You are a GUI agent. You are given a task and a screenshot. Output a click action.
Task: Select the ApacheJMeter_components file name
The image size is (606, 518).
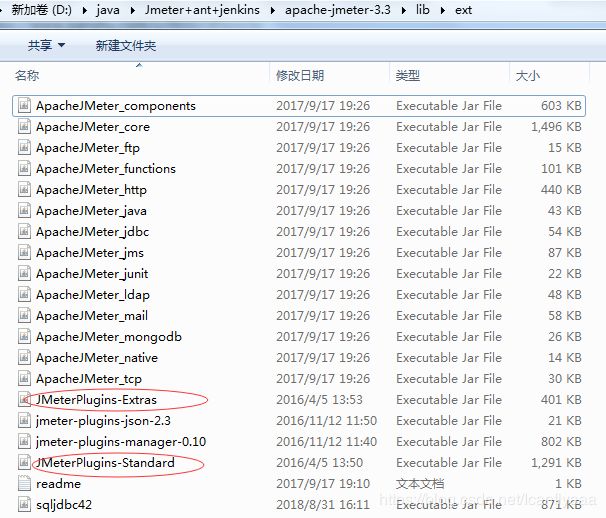pos(116,106)
